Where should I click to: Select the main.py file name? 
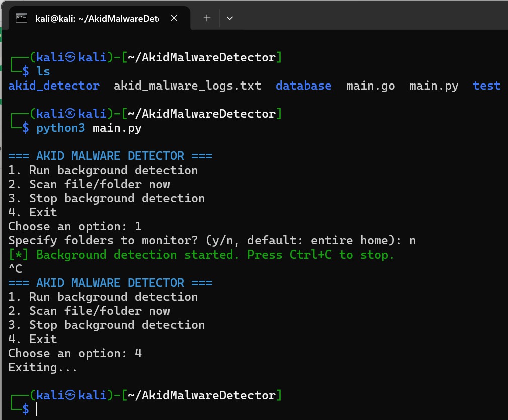tap(433, 86)
